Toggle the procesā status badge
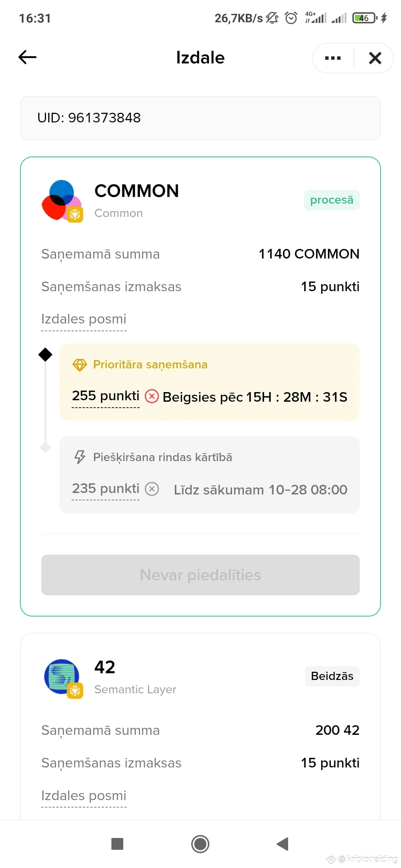The image size is (401, 868). pos(332,200)
